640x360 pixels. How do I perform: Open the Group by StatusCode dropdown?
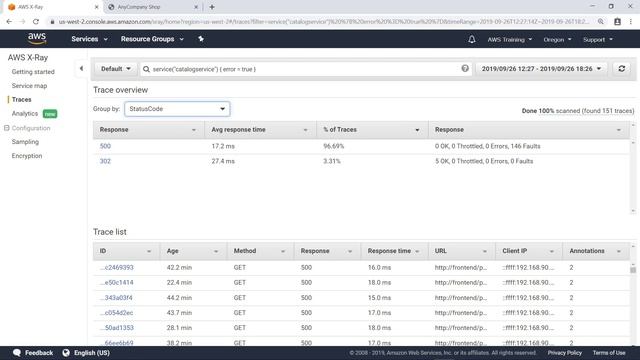coord(177,109)
